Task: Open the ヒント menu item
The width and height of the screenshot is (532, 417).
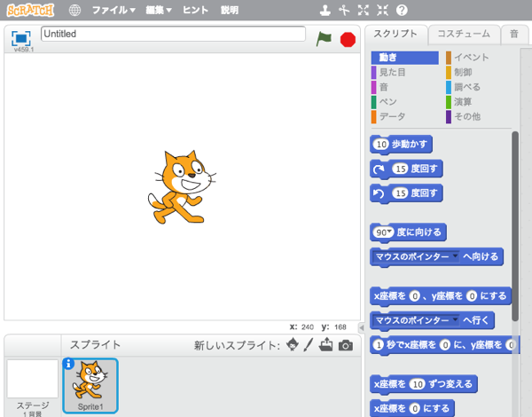Action: (195, 10)
